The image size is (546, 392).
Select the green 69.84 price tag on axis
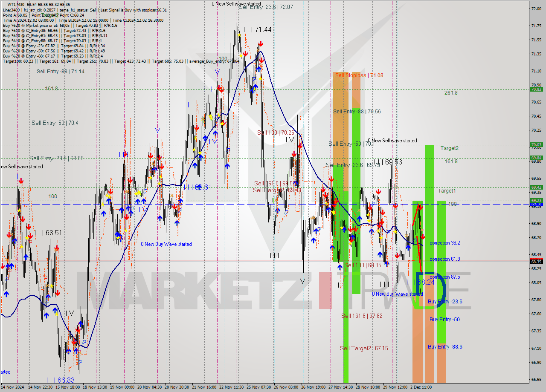click(536, 158)
